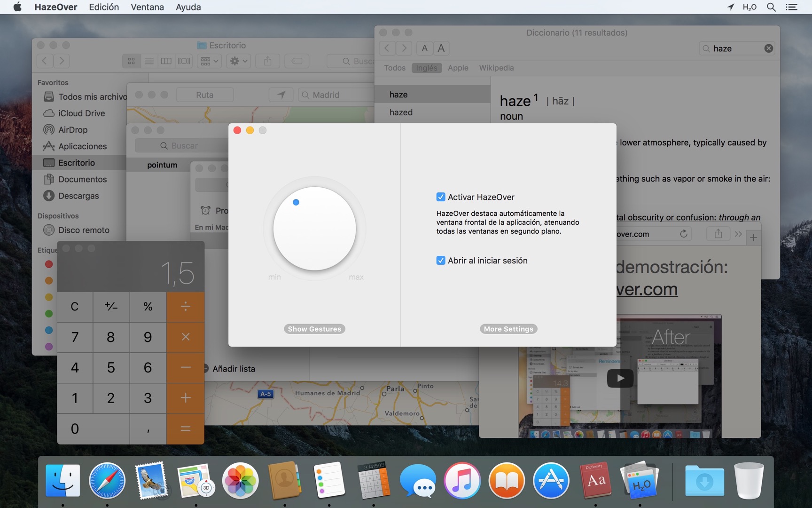The height and width of the screenshot is (508, 812).
Task: Uncheck Abrir al iniciar sesión
Action: (x=441, y=260)
